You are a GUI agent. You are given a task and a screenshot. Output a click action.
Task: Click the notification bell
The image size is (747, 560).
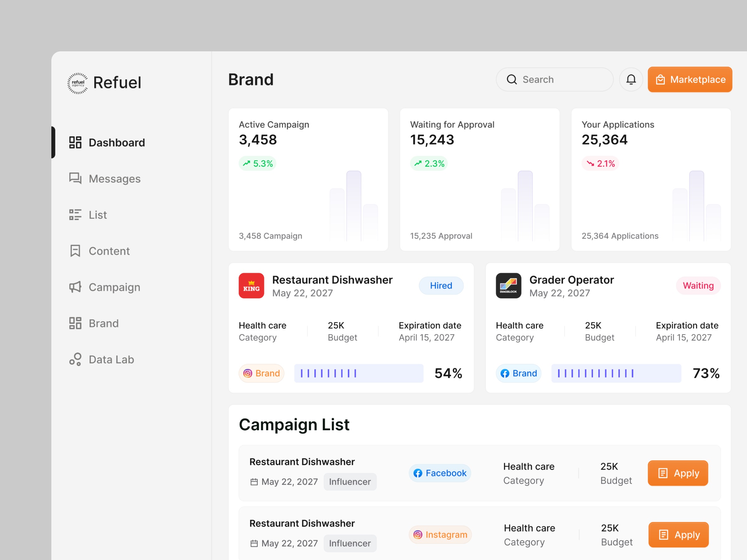tap(631, 79)
